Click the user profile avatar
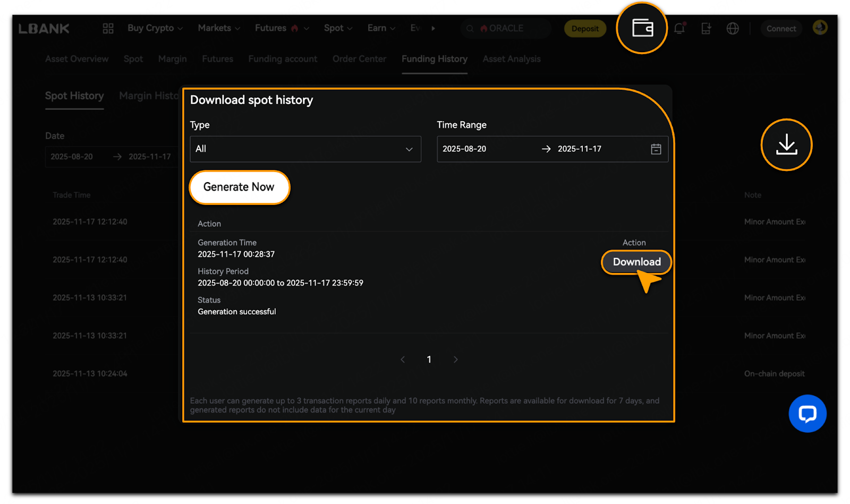 820,28
